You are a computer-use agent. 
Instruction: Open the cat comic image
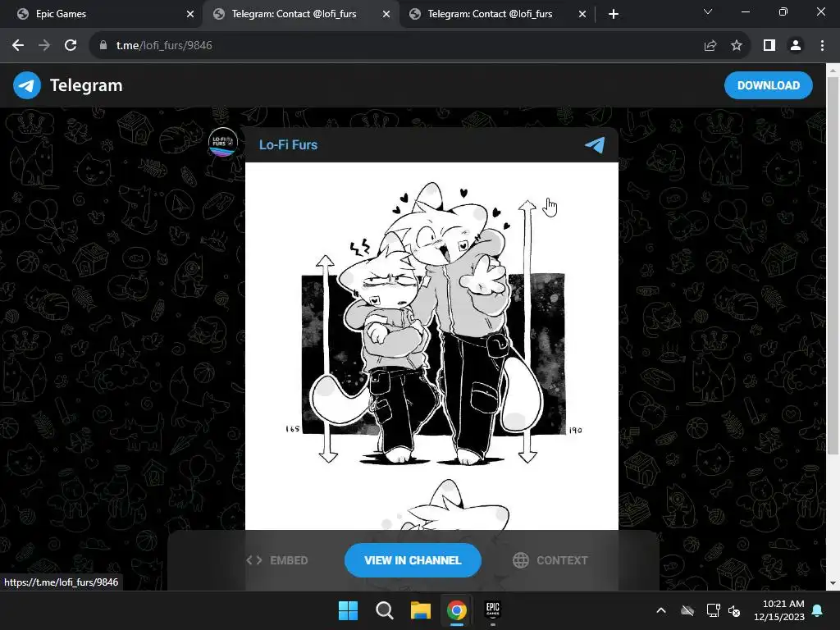click(431, 346)
